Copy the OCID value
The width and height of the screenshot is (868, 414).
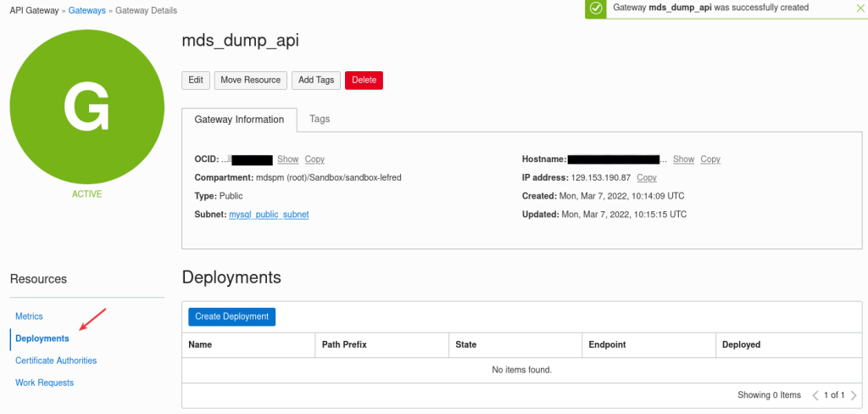(x=314, y=159)
